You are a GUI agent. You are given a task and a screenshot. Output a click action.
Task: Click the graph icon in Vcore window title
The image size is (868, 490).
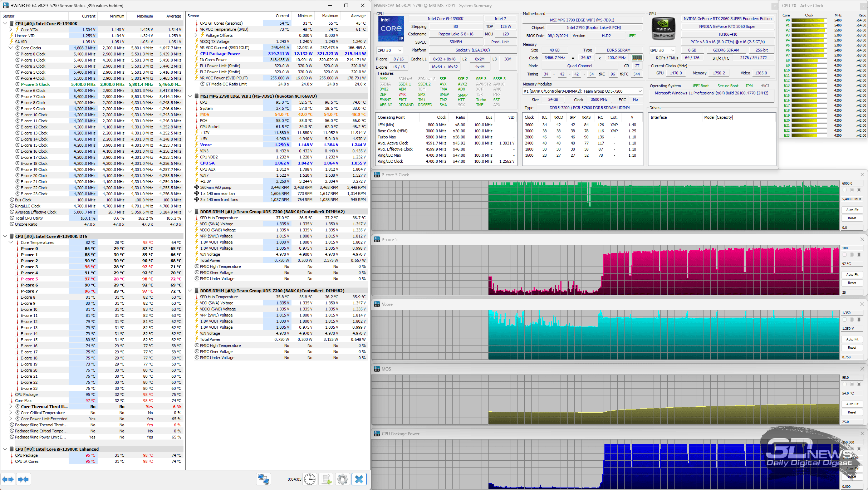click(377, 304)
